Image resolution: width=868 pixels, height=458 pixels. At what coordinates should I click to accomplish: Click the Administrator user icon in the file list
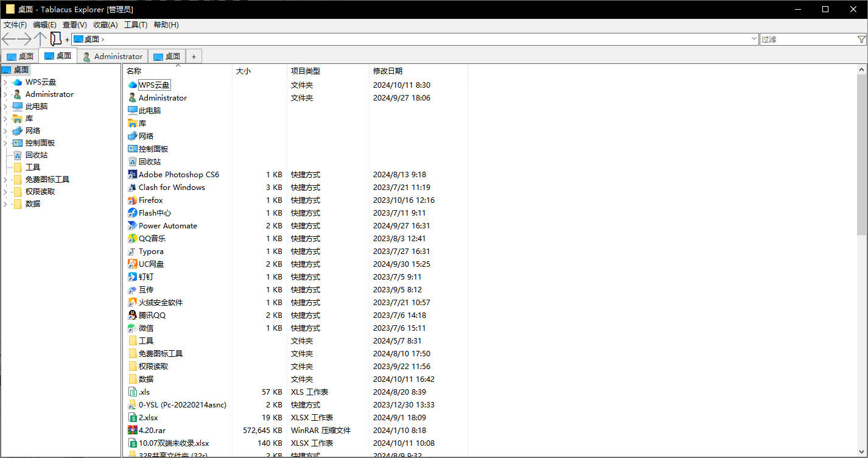[133, 98]
